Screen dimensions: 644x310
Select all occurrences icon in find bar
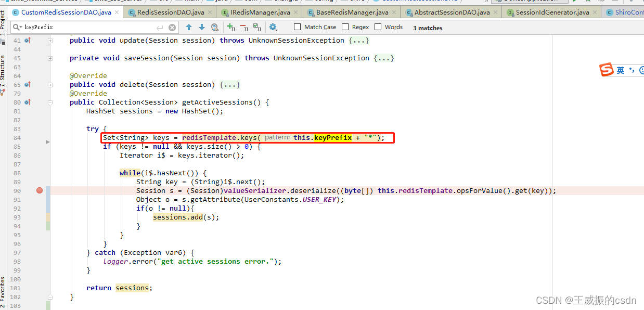click(x=257, y=27)
